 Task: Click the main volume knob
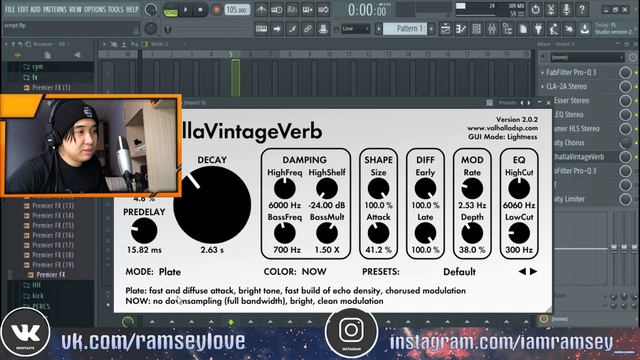(151, 9)
